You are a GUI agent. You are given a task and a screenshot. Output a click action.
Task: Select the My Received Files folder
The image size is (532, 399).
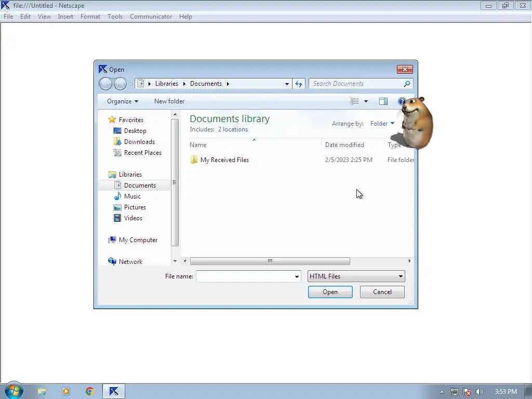[x=224, y=160]
